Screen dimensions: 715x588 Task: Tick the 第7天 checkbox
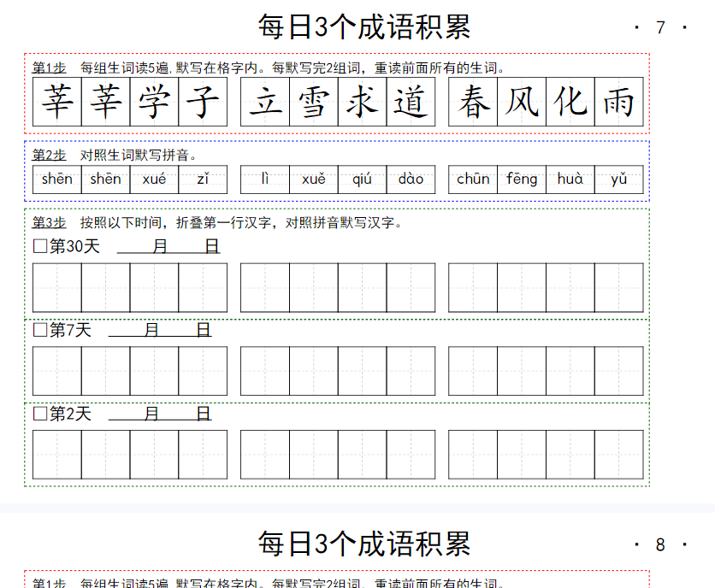pos(39,330)
